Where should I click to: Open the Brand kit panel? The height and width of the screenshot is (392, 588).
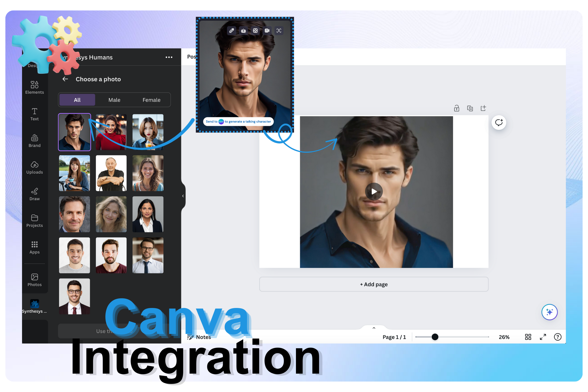[x=35, y=141]
